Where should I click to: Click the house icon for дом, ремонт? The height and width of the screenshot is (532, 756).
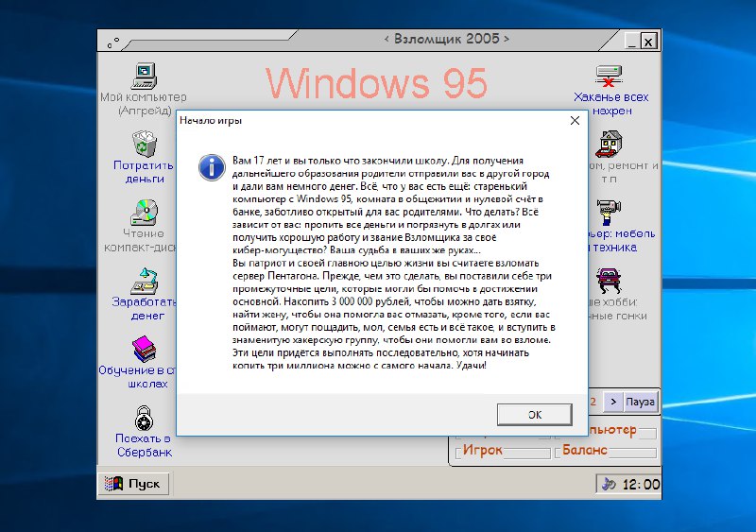pyautogui.click(x=609, y=144)
